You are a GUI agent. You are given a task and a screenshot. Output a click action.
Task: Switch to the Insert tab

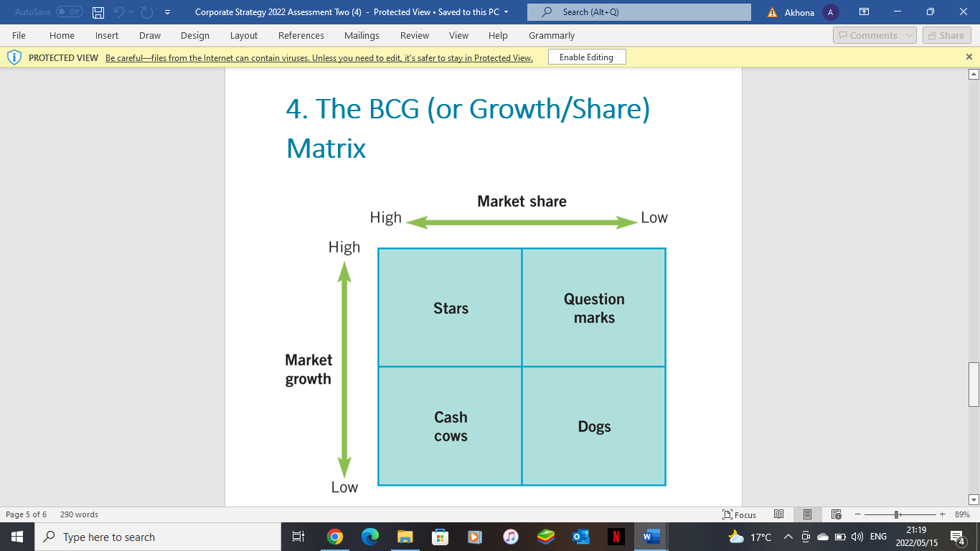click(x=107, y=35)
